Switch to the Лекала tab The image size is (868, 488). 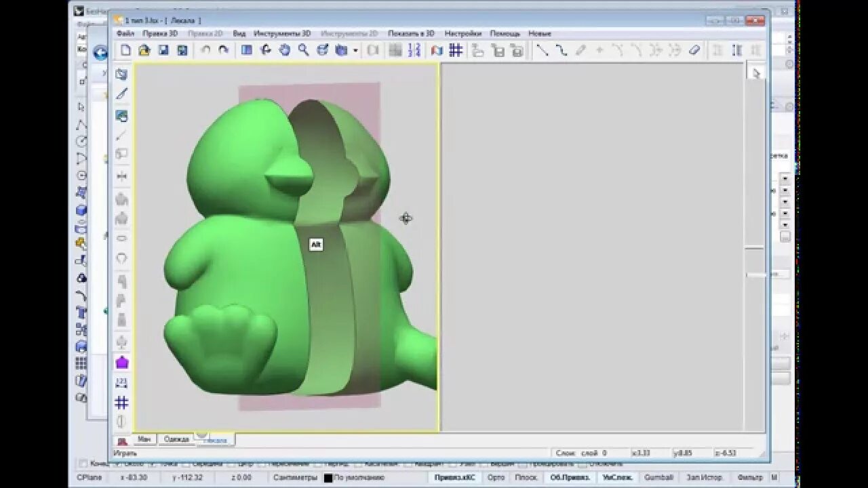point(216,440)
